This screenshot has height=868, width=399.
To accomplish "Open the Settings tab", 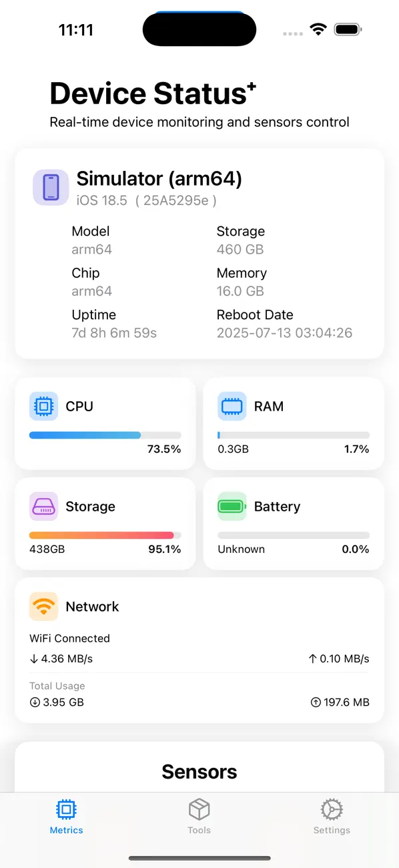I will 332,816.
